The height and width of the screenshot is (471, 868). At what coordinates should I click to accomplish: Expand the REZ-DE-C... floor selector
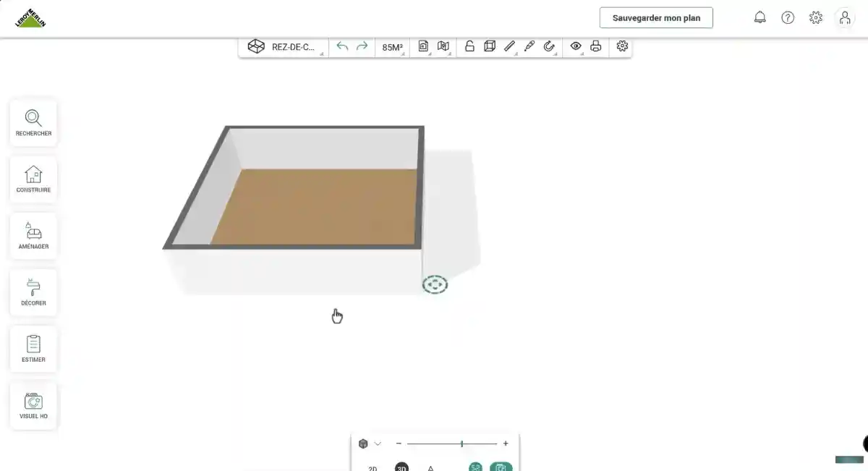coord(285,47)
